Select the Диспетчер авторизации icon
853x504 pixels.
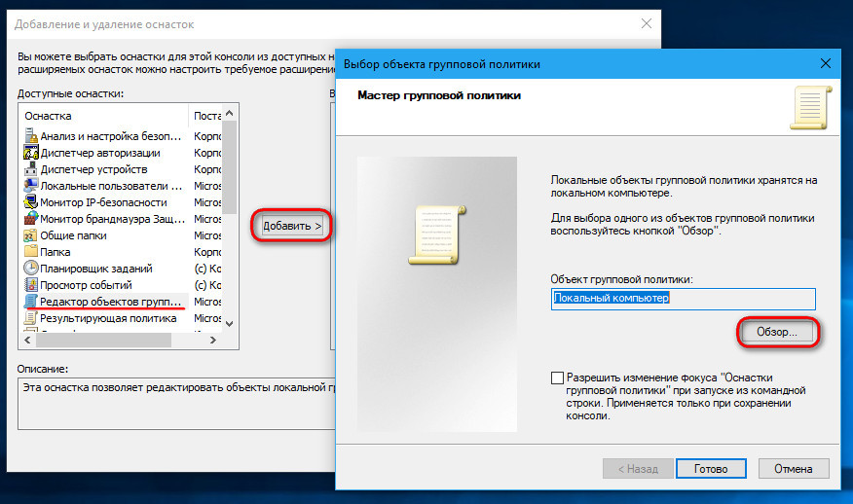coord(31,153)
